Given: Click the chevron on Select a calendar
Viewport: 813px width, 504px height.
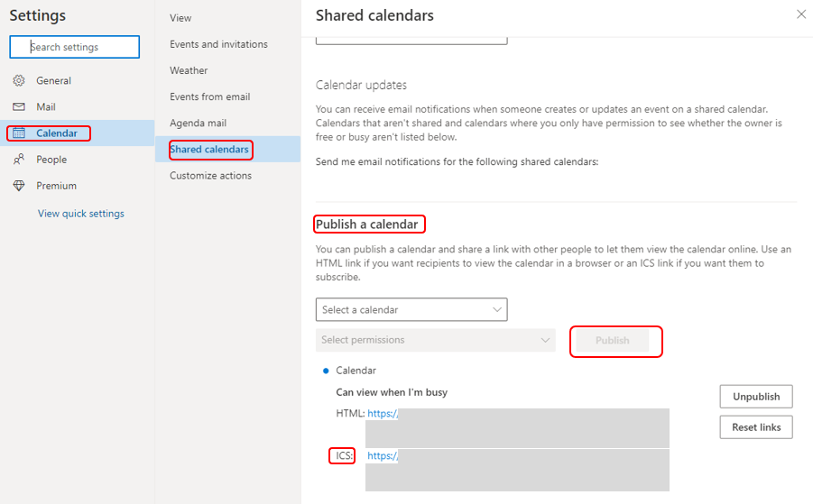Looking at the screenshot, I should click(x=497, y=309).
